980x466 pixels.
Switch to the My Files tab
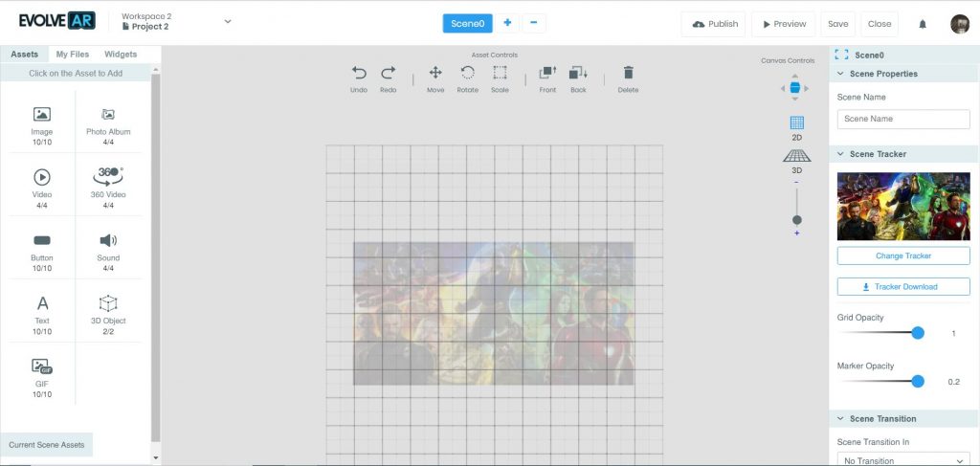pyautogui.click(x=73, y=55)
